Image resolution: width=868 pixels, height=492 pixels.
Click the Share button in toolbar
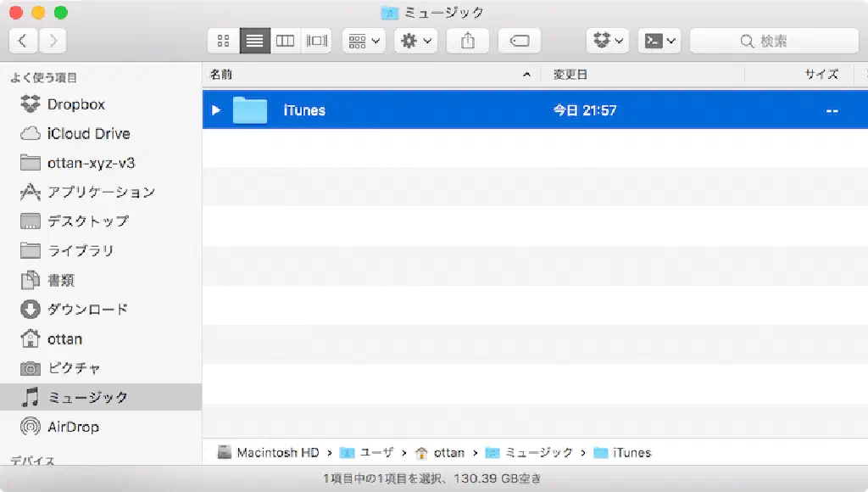coord(468,41)
